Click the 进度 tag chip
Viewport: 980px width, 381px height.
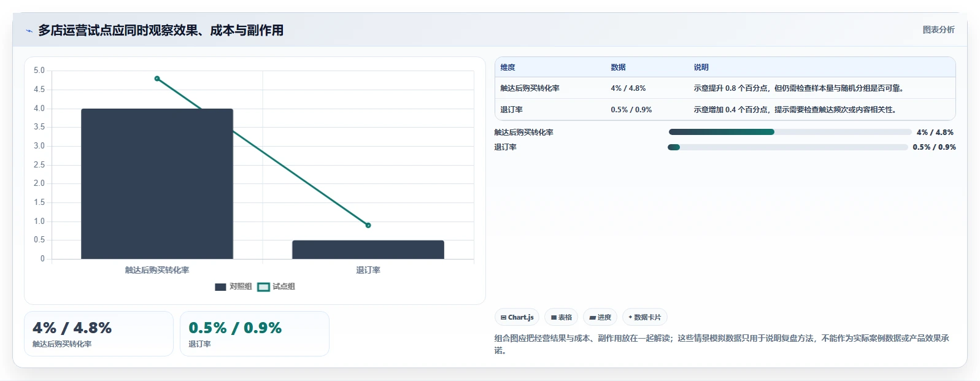click(600, 317)
